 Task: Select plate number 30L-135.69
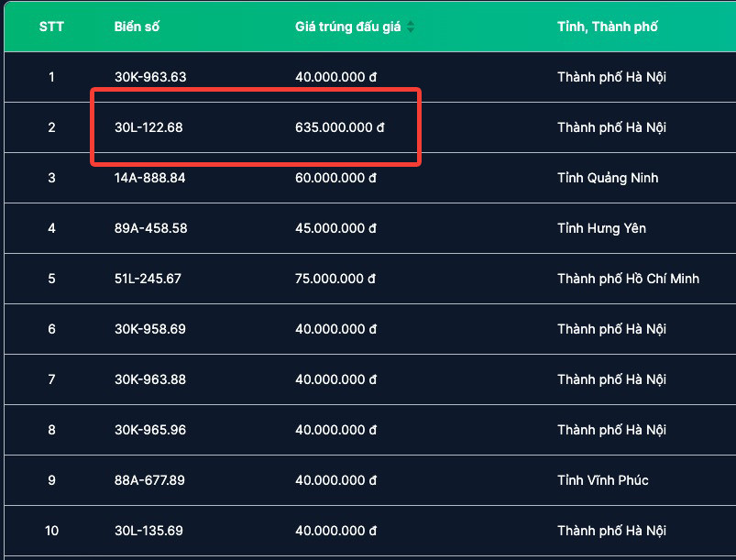click(148, 531)
